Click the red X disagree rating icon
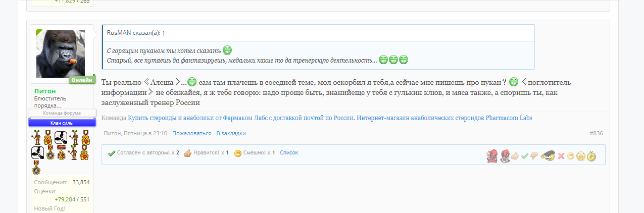The height and width of the screenshot is (213, 644). (561, 156)
